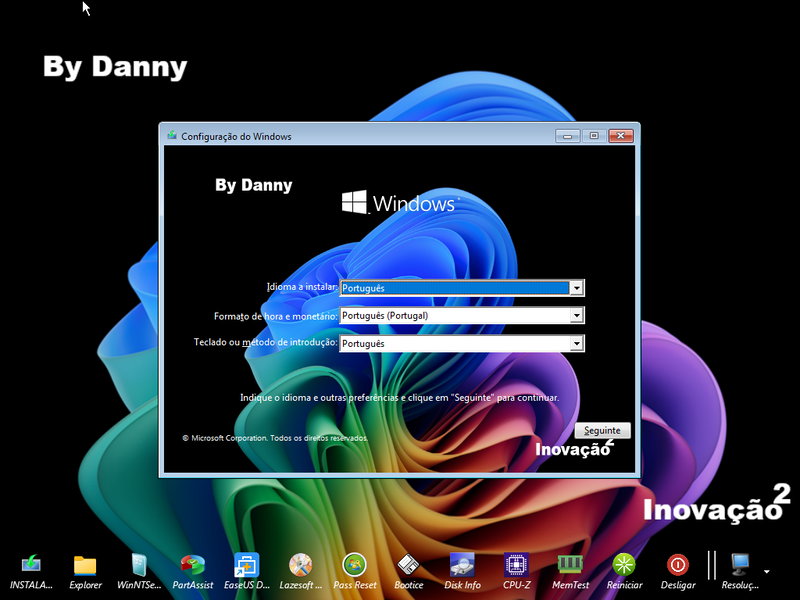Click the "Indique o idioma" instruction text
The image size is (800, 600).
(x=399, y=397)
